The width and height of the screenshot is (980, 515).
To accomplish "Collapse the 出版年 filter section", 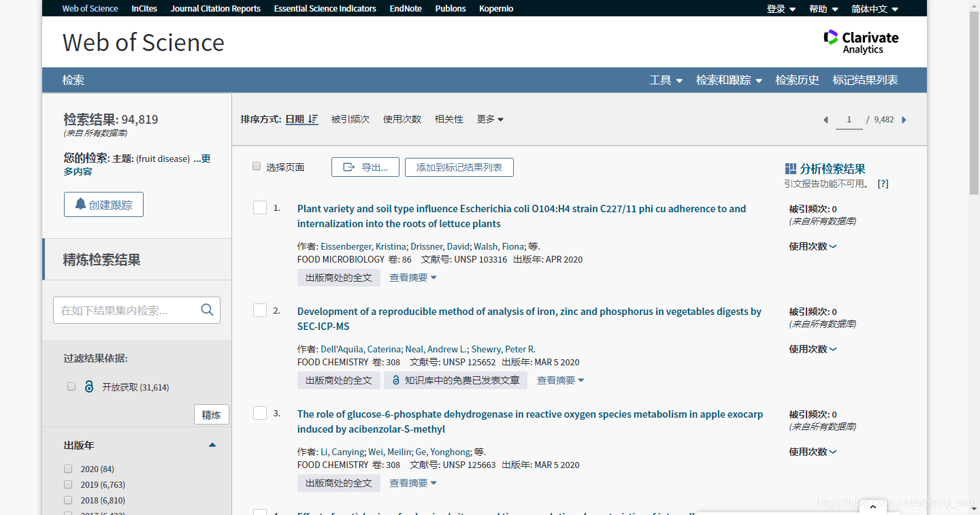I will tap(212, 445).
